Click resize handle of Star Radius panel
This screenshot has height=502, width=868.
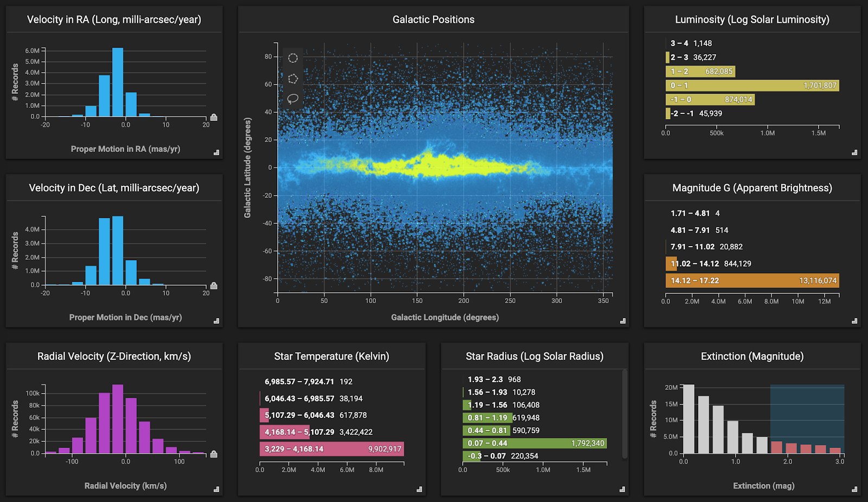coord(622,490)
